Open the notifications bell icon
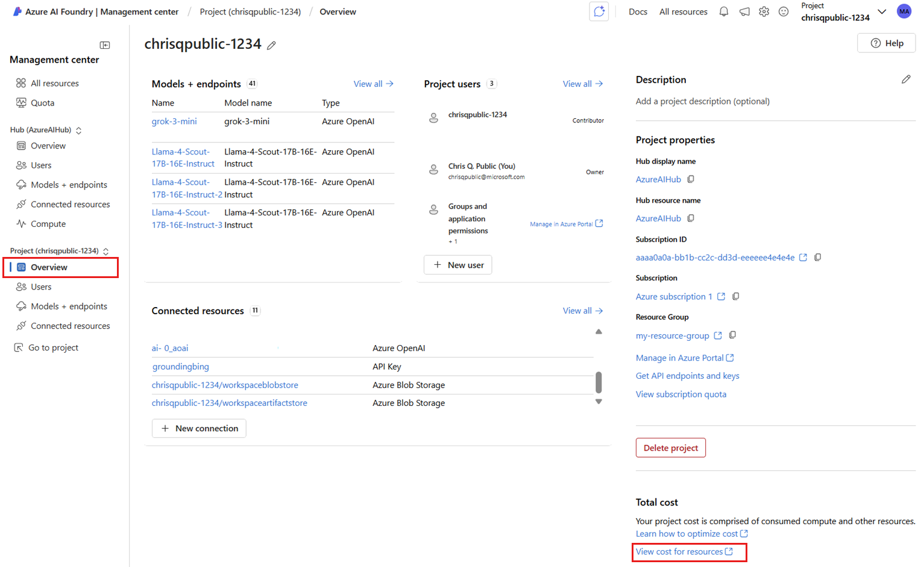 point(724,11)
